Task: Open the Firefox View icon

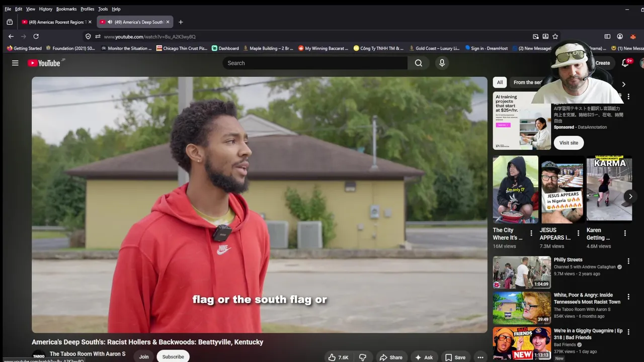Action: [x=10, y=22]
